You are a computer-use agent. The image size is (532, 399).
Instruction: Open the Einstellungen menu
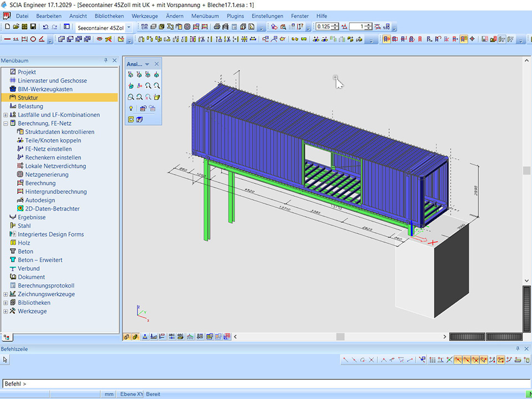267,16
